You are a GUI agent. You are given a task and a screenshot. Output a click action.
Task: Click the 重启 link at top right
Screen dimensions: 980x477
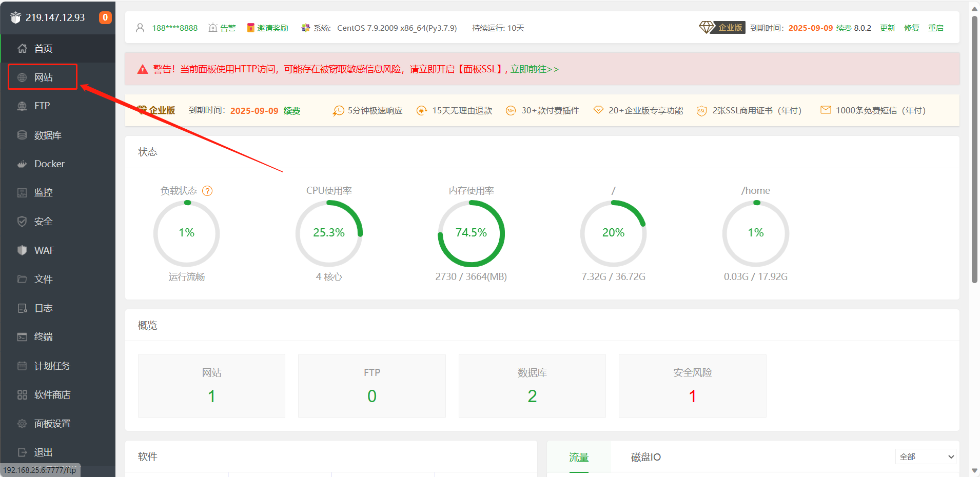[x=936, y=28]
